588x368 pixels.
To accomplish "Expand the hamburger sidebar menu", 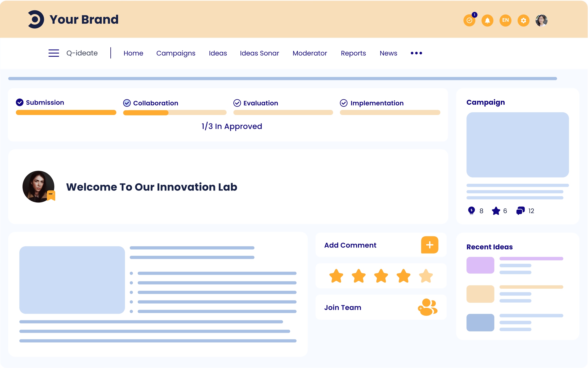I will point(54,53).
